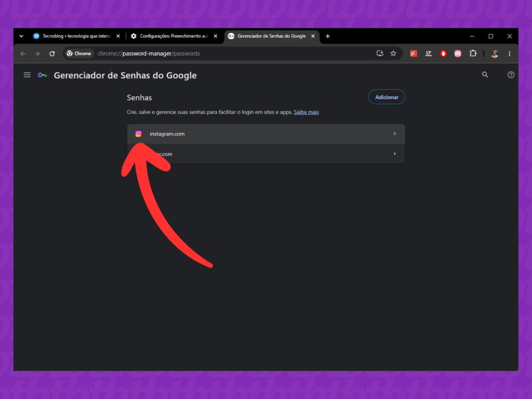Open the help question mark icon
Viewport: 532px width, 399px height.
(510, 75)
